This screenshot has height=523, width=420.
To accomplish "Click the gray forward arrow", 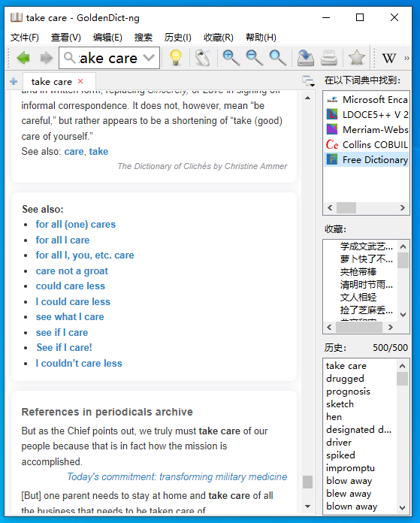I will [47, 58].
